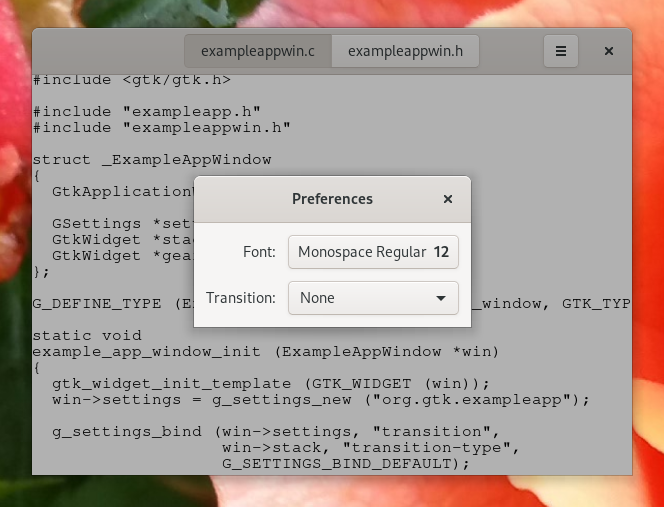
Task: Click the Preferences dialog title
Action: [x=332, y=199]
